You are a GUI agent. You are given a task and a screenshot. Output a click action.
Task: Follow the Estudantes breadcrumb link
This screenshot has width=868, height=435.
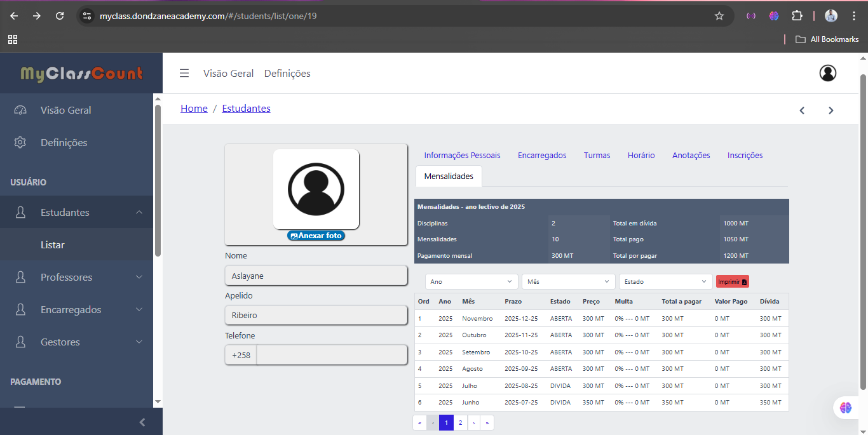[246, 109]
